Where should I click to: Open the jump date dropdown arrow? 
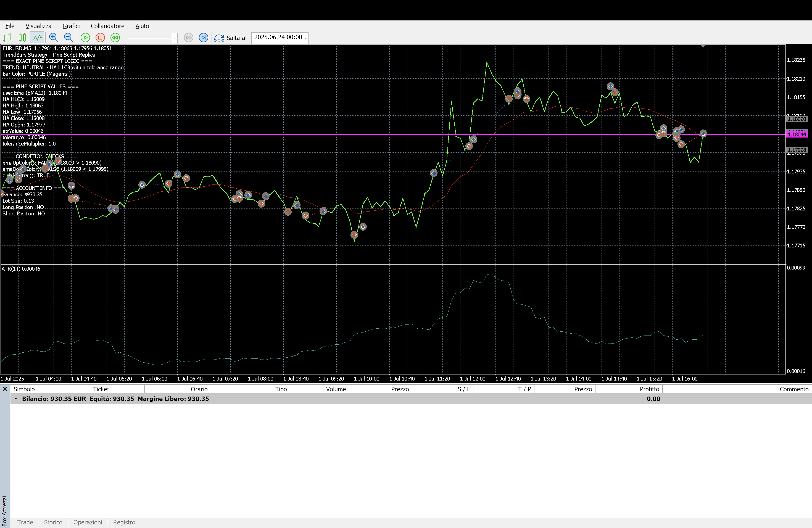click(x=306, y=38)
